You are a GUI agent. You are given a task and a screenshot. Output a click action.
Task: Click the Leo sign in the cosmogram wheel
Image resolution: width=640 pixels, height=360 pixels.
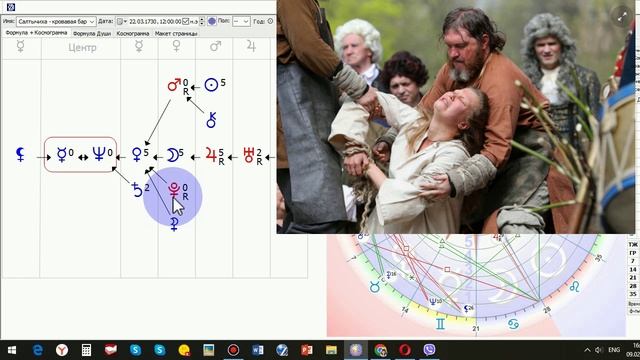coord(575,287)
